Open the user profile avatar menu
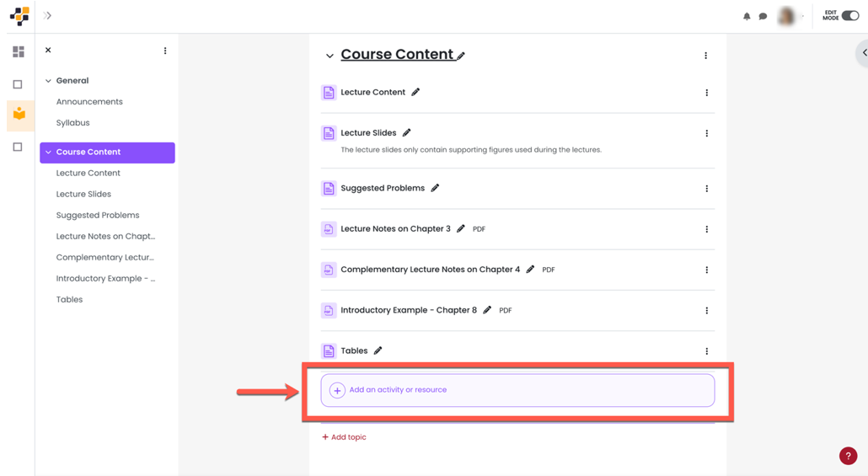This screenshot has height=476, width=868. point(786,16)
